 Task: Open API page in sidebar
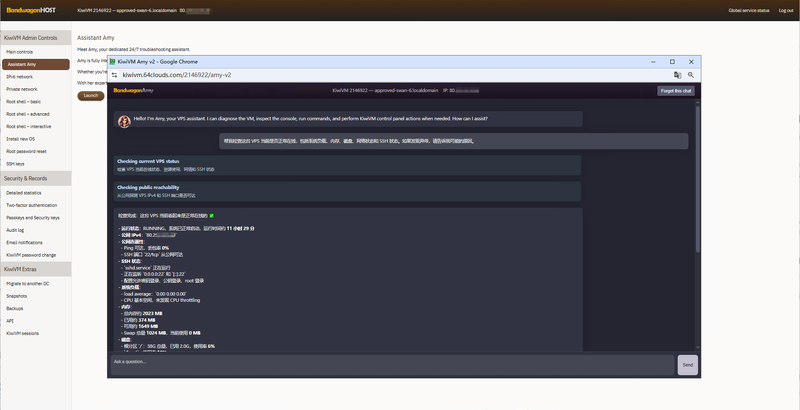pyautogui.click(x=9, y=321)
